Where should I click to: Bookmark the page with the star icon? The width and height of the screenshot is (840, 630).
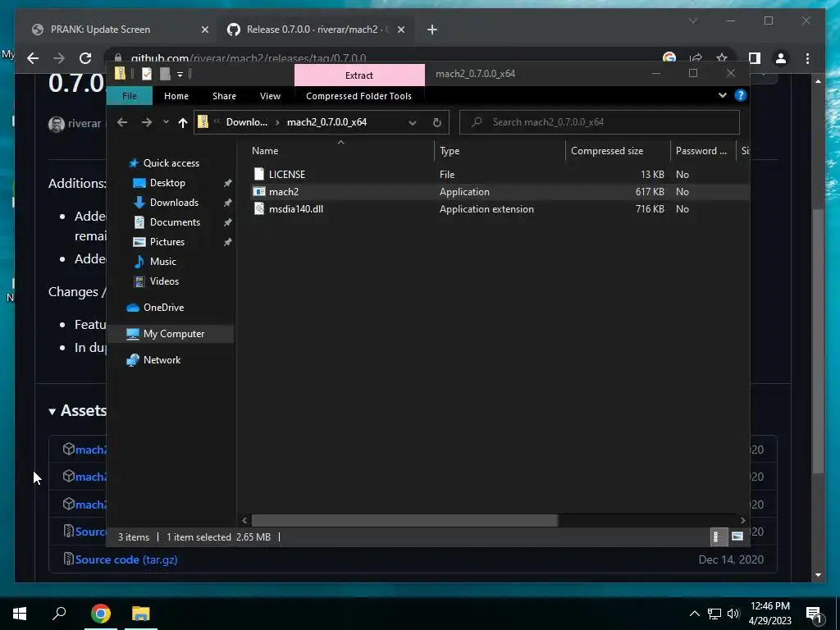722,58
